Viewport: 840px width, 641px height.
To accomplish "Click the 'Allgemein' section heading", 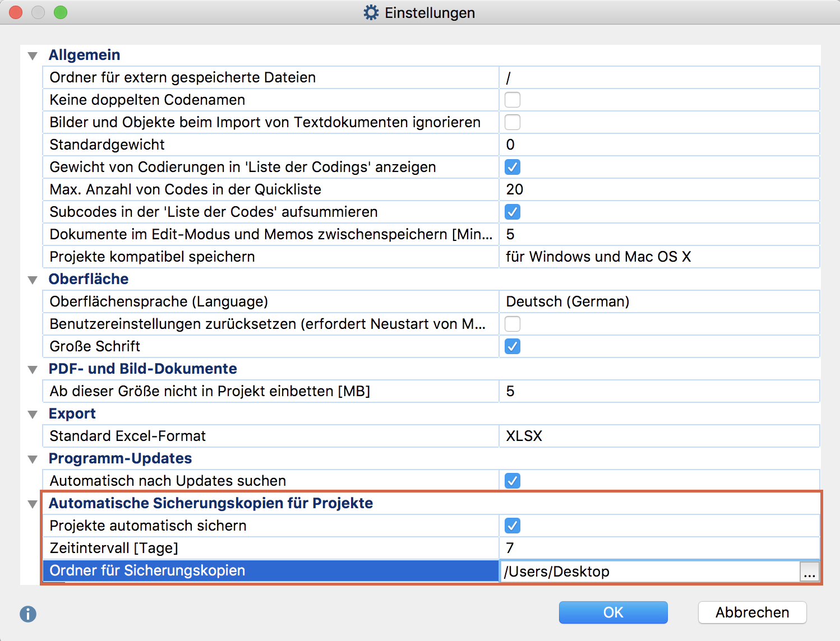I will 85,55.
